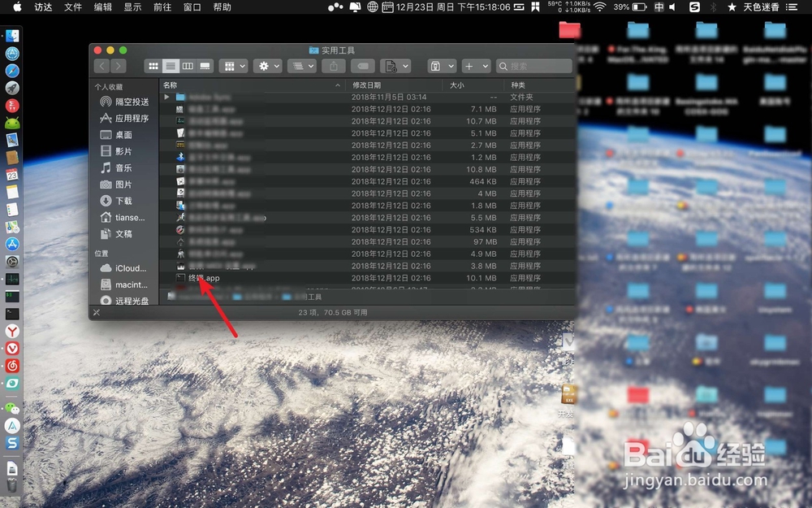The image size is (812, 508).
Task: Expand the first folder's disclosure triangle
Action: coord(166,97)
